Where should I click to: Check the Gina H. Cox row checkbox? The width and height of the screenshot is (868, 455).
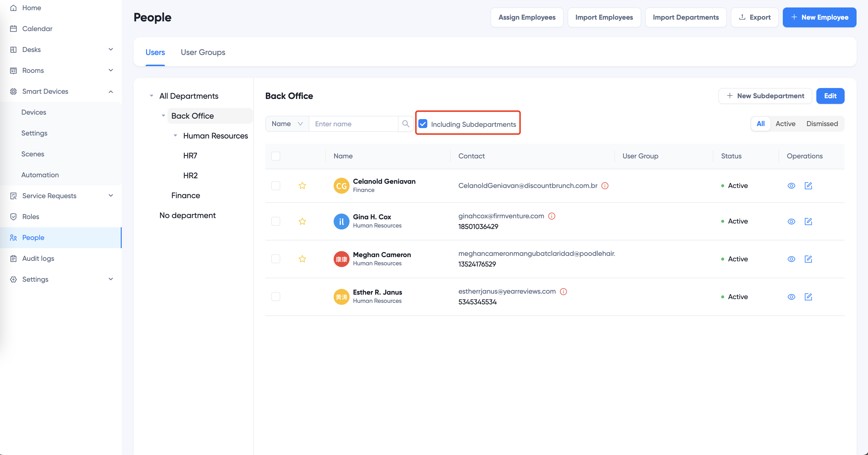[276, 221]
